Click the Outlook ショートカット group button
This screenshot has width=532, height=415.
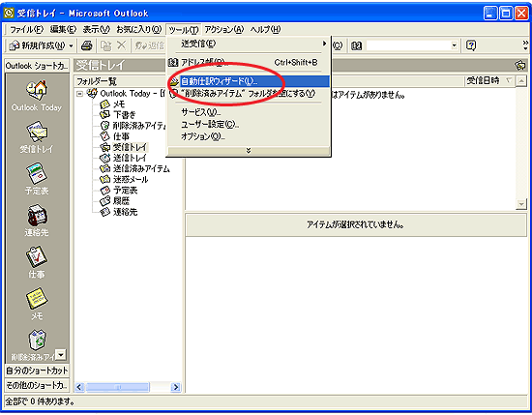(37, 66)
